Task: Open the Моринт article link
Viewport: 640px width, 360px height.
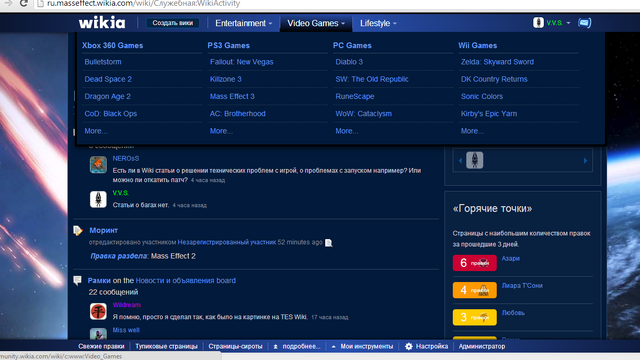Action: tap(104, 231)
